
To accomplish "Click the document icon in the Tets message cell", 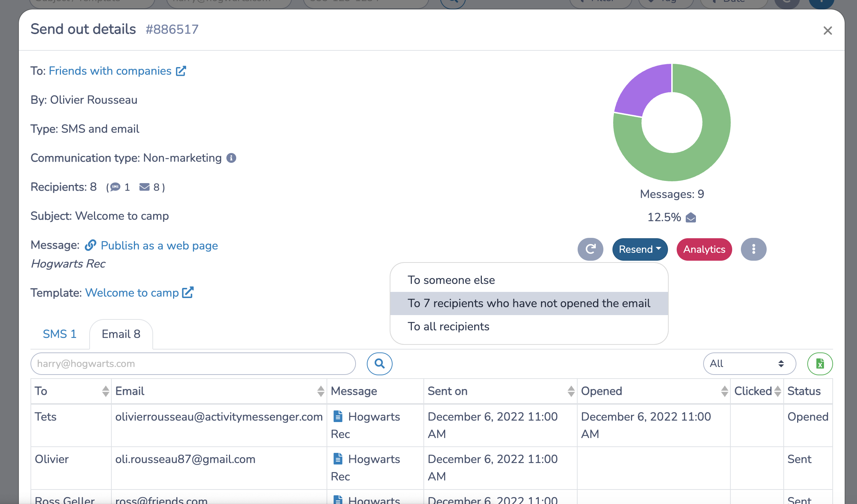I will [338, 416].
